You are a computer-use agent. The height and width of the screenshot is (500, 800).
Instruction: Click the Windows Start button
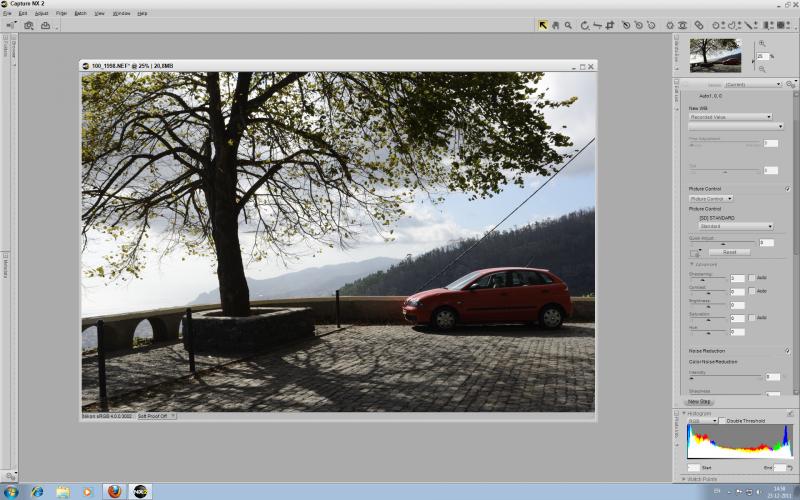[10, 492]
